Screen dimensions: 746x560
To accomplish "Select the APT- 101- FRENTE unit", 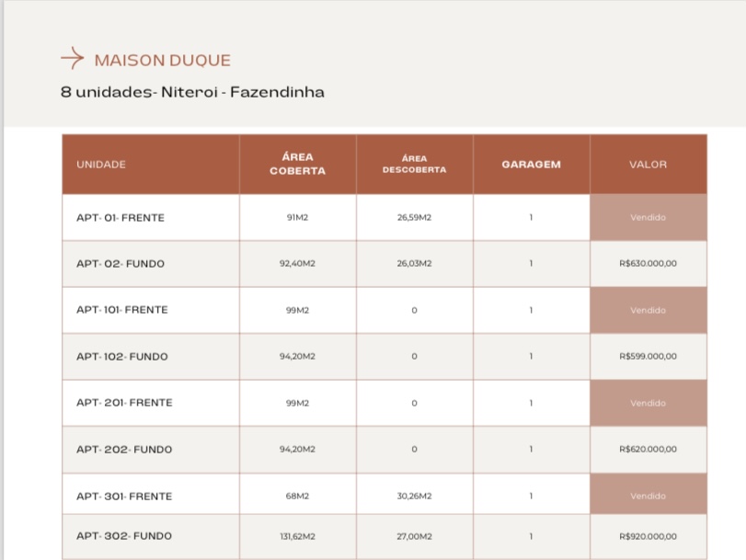I will 121,310.
